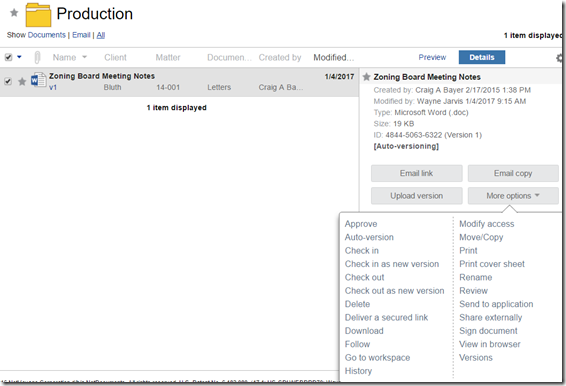
Task: Click the Letters document type cell
Action: 219,87
